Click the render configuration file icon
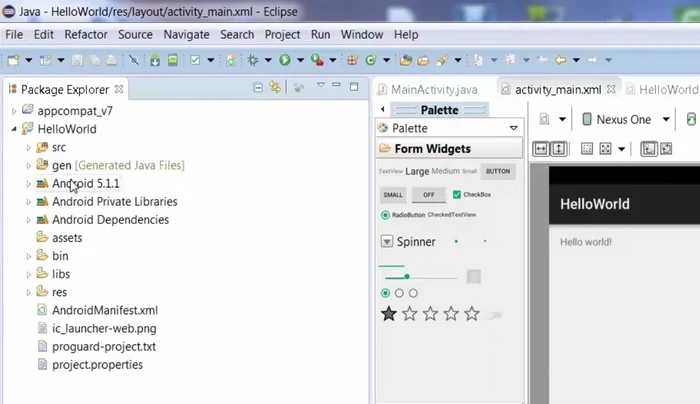Viewport: 700px width, 404px height. pyautogui.click(x=544, y=119)
